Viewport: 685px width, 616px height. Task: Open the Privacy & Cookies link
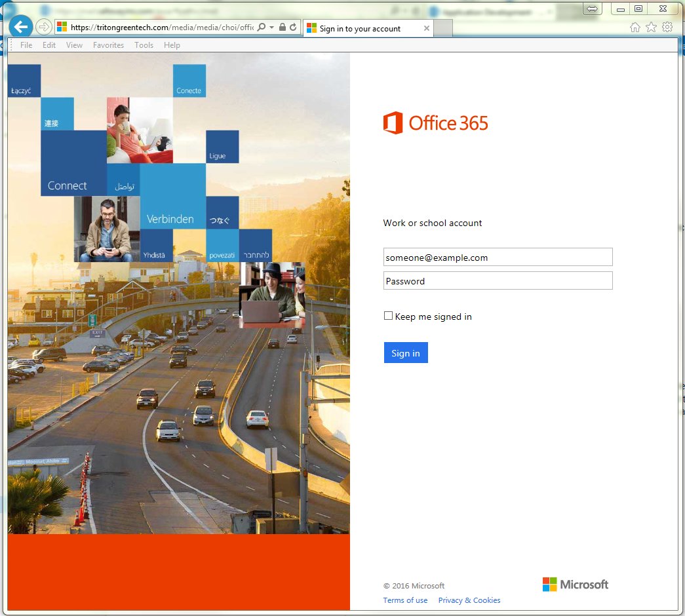coord(469,600)
